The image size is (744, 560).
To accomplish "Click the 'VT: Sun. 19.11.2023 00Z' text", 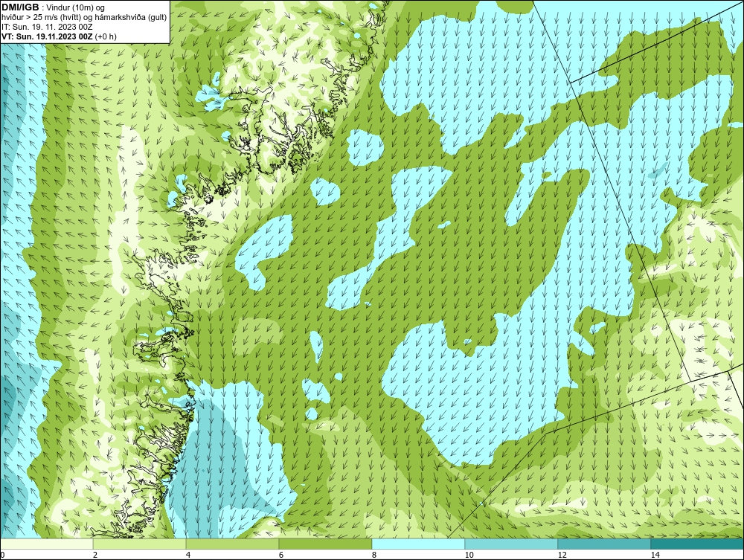I will click(x=48, y=36).
